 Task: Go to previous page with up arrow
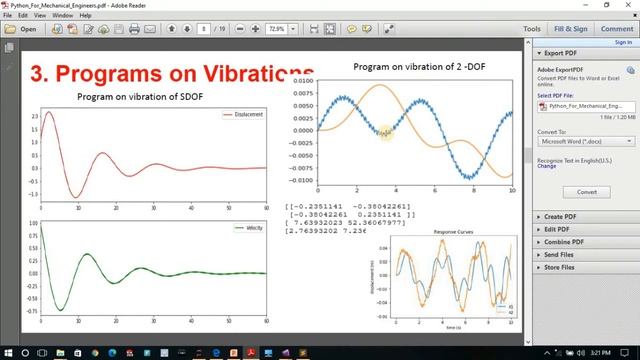pyautogui.click(x=171, y=29)
